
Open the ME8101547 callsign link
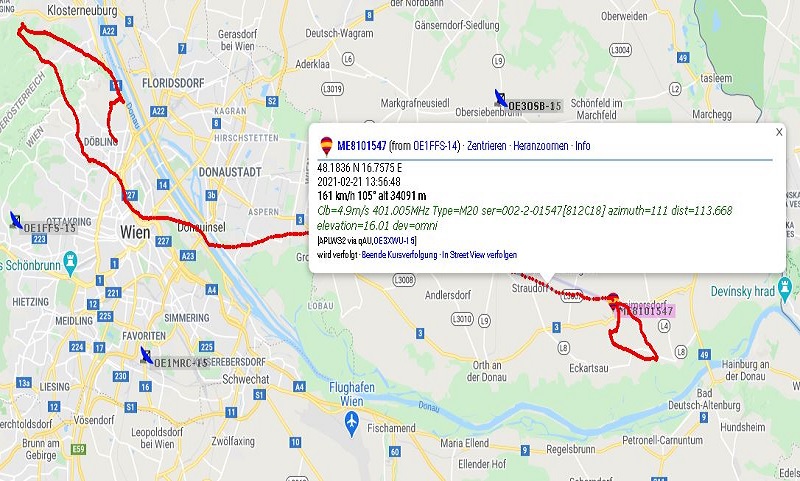[361, 146]
